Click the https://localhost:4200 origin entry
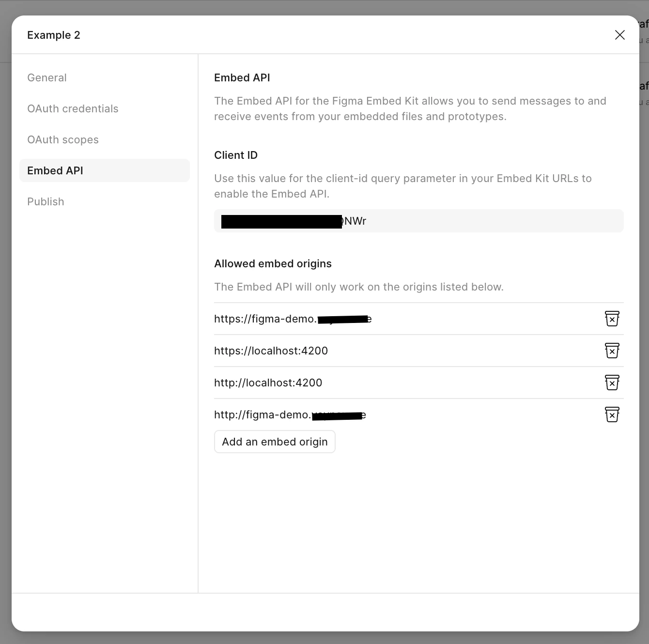 tap(271, 351)
